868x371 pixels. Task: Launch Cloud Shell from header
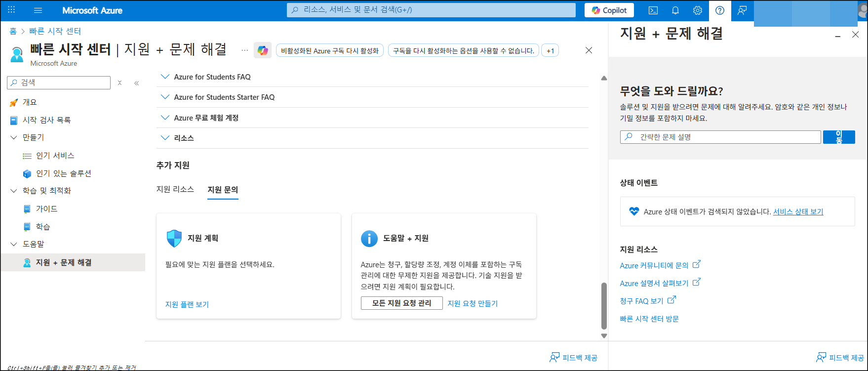coord(653,10)
